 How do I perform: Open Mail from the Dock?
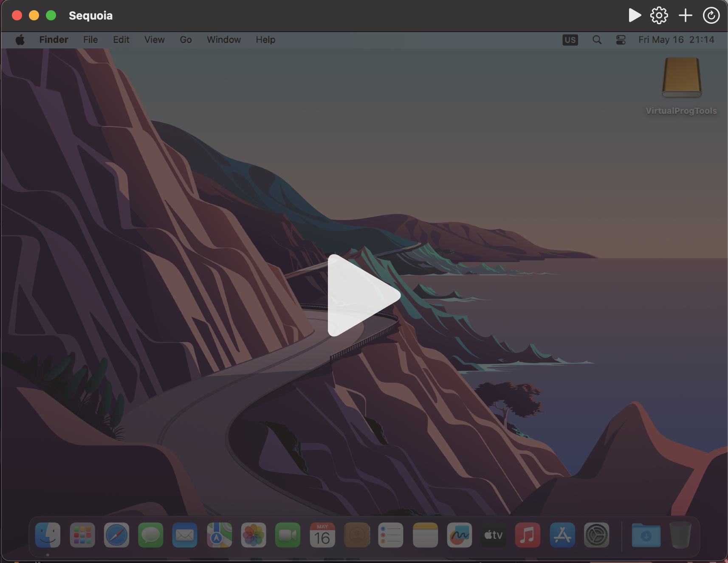coord(185,535)
